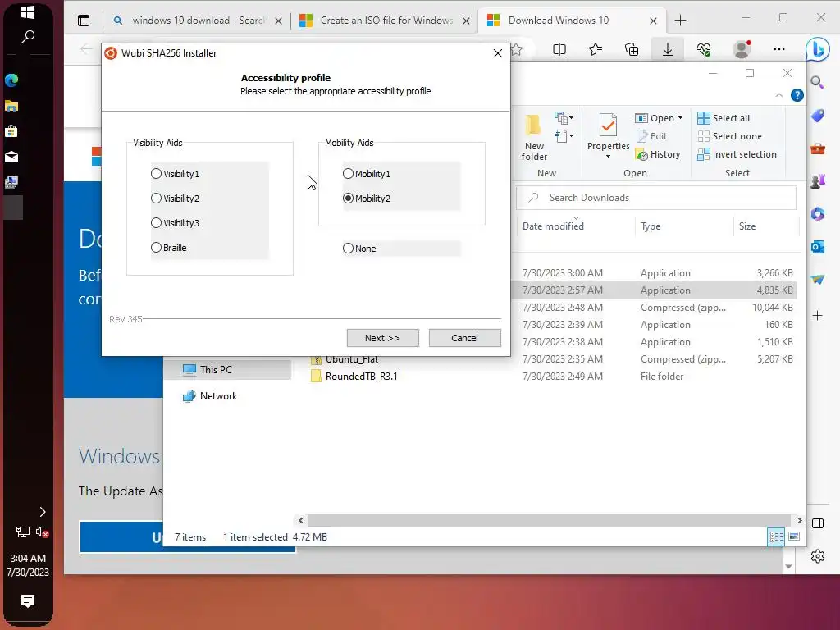Open Edge profile avatar
The image size is (840, 630).
pos(742,49)
